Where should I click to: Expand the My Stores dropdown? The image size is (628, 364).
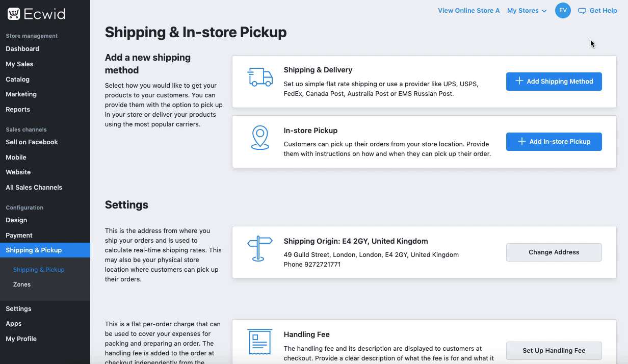527,11
